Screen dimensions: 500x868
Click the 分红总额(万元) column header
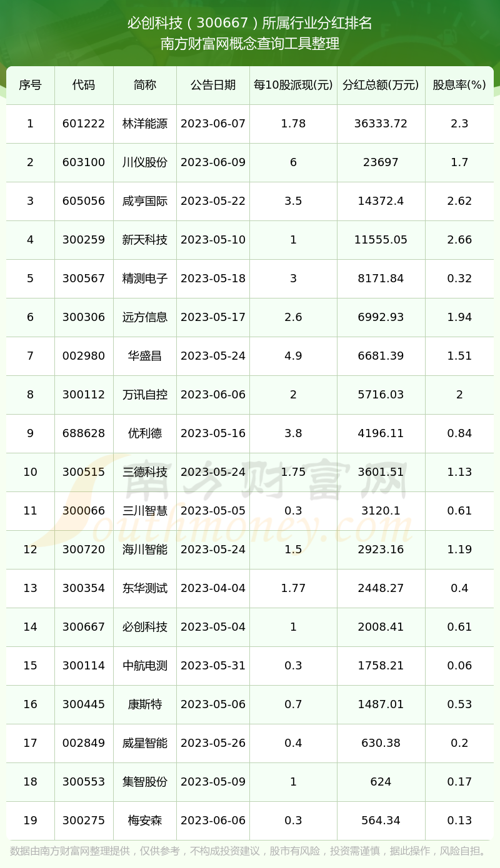(x=381, y=85)
